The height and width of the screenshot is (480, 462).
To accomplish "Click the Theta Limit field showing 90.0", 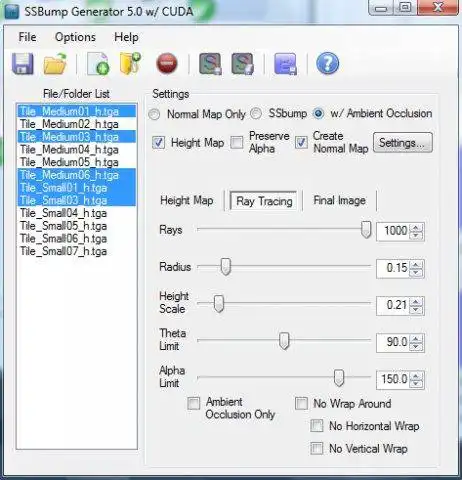I will click(394, 343).
